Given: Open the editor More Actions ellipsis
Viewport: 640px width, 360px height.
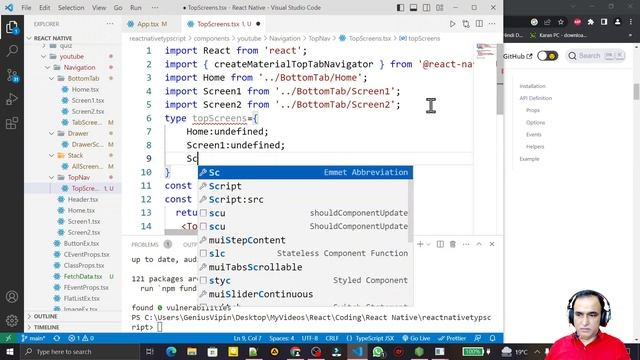Looking at the screenshot, I should (492, 24).
